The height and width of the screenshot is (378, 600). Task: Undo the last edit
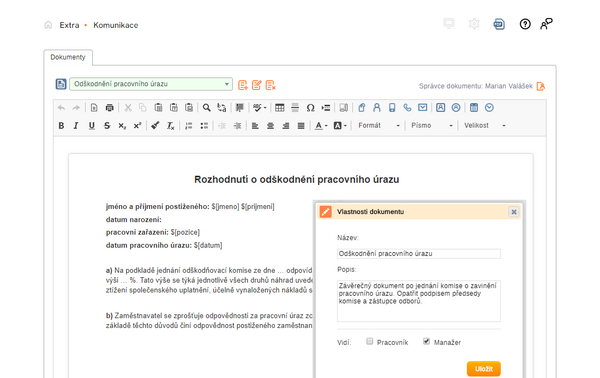click(x=61, y=108)
